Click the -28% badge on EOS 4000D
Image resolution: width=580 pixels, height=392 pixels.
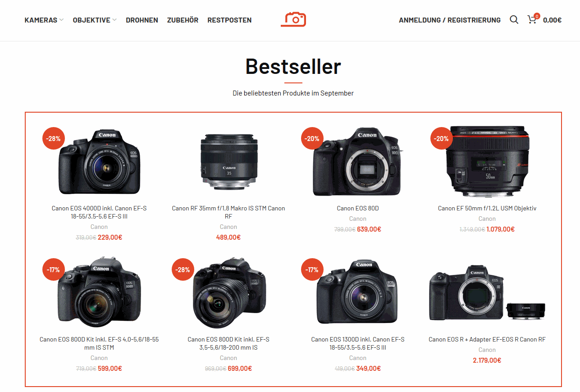(53, 138)
